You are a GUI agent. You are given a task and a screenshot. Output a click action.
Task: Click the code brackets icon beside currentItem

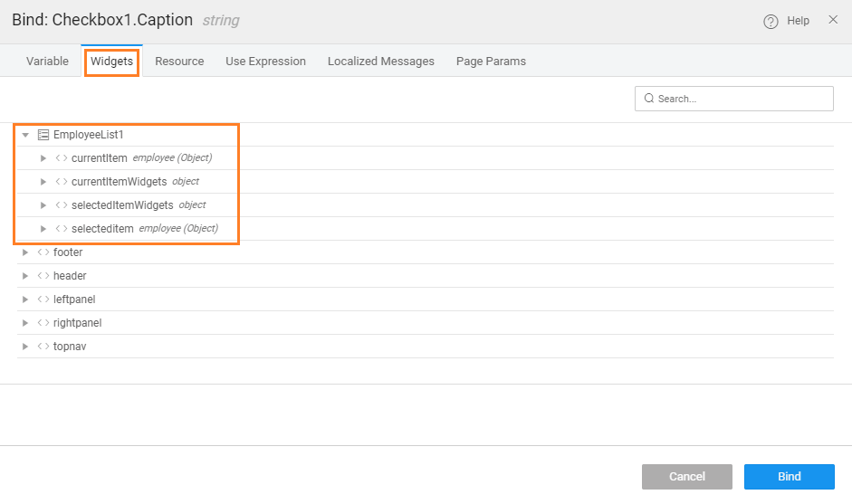(62, 158)
